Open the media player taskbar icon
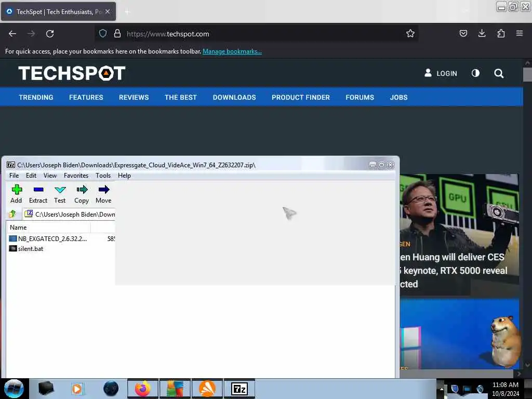 coord(77,389)
